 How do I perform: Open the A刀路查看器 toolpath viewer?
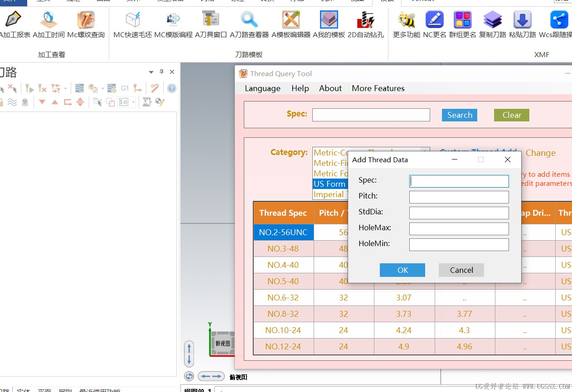pos(249,24)
